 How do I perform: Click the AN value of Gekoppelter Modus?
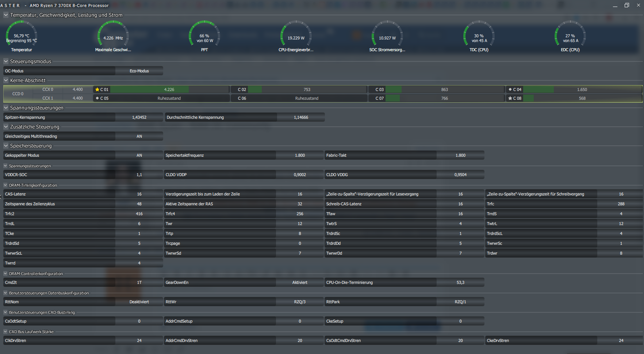(x=139, y=155)
